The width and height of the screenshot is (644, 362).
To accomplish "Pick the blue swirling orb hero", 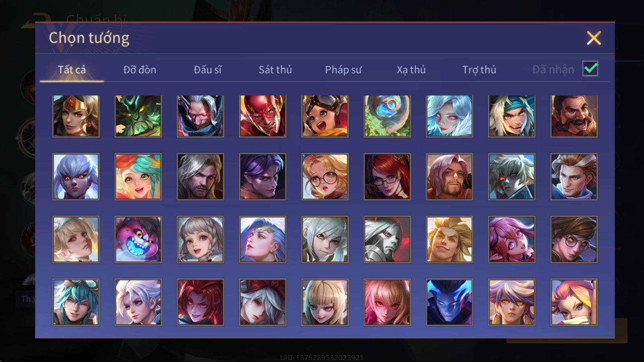I will (387, 116).
